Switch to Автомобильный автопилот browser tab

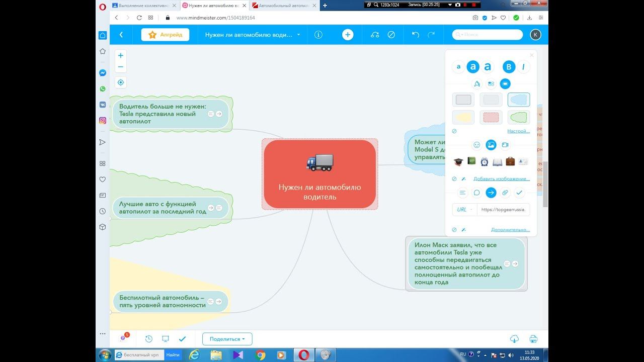point(284,6)
